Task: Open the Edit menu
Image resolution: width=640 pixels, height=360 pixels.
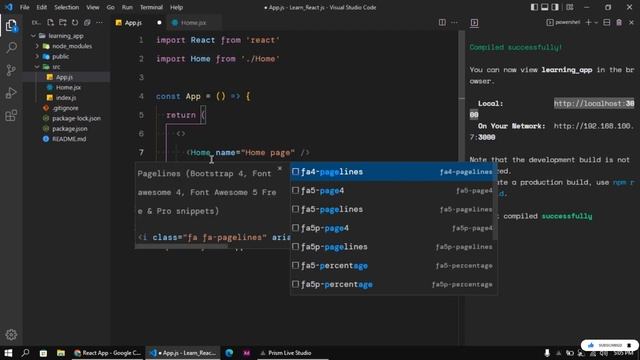Action: coord(41,7)
